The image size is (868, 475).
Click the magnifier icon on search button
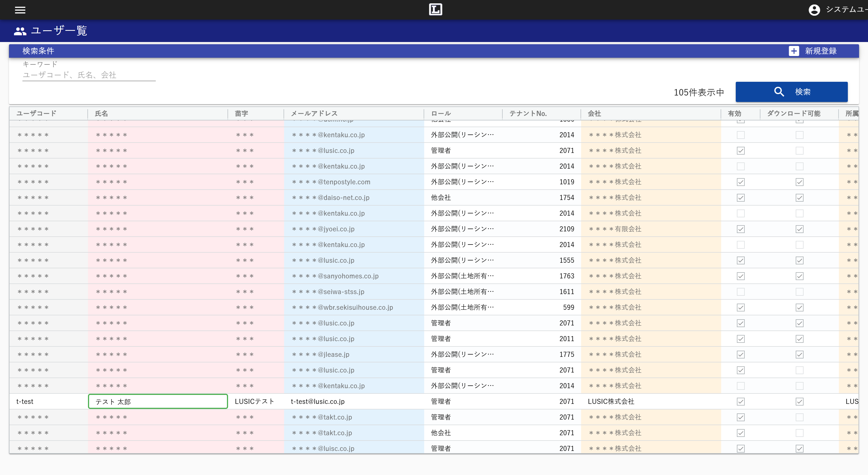[779, 92]
